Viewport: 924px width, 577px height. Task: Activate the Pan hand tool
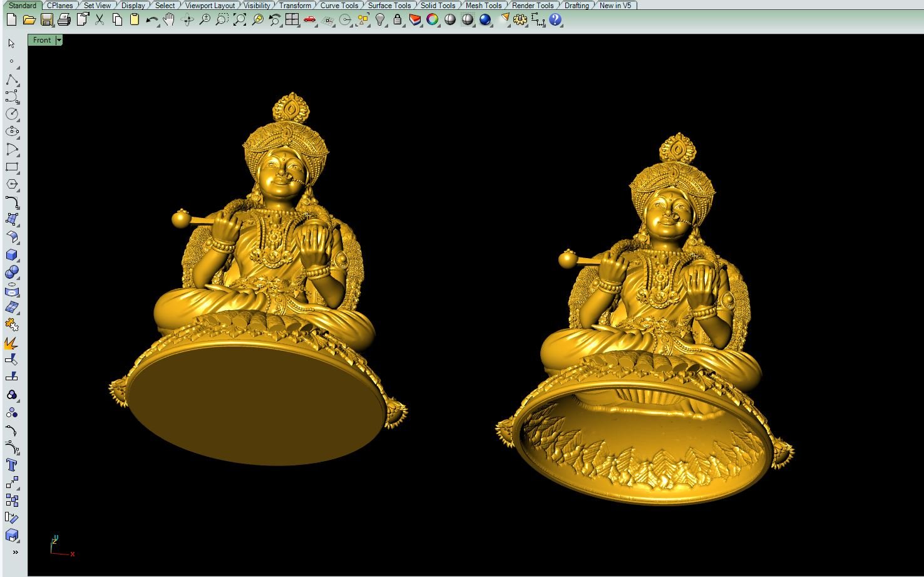point(169,20)
